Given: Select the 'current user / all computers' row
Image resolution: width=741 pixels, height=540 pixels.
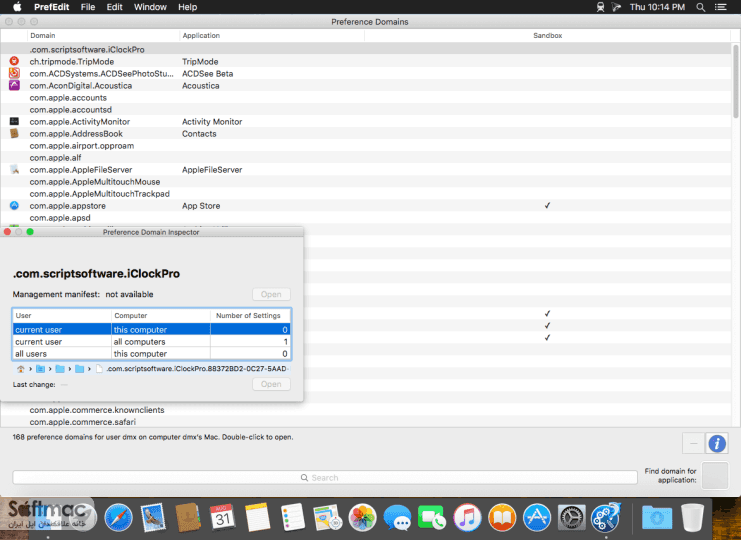Looking at the screenshot, I should coord(151,342).
